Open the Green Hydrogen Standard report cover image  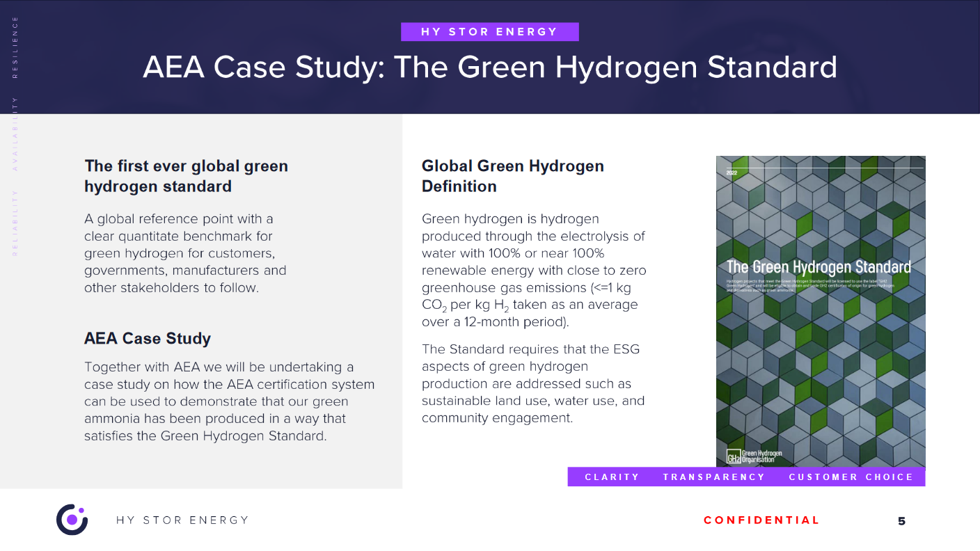[821, 348]
